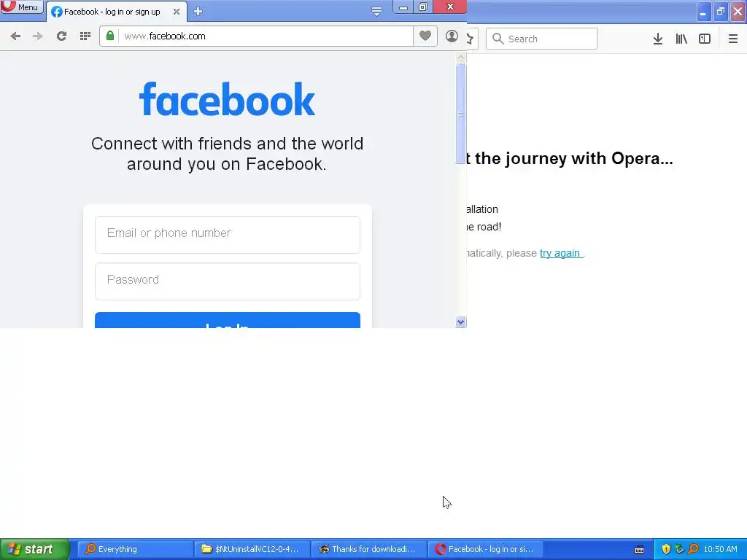Open the Windows start button
Screen dimensions: 747x560
click(35, 549)
